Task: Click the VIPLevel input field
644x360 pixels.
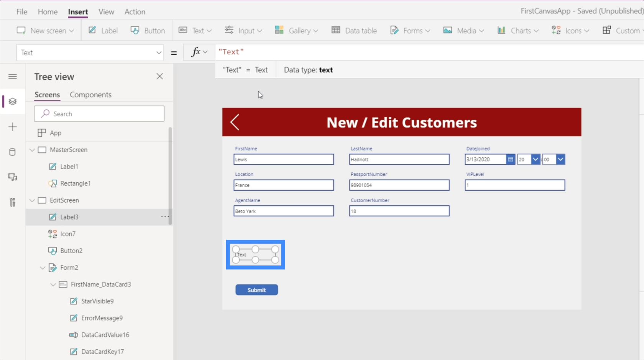Action: tap(515, 185)
